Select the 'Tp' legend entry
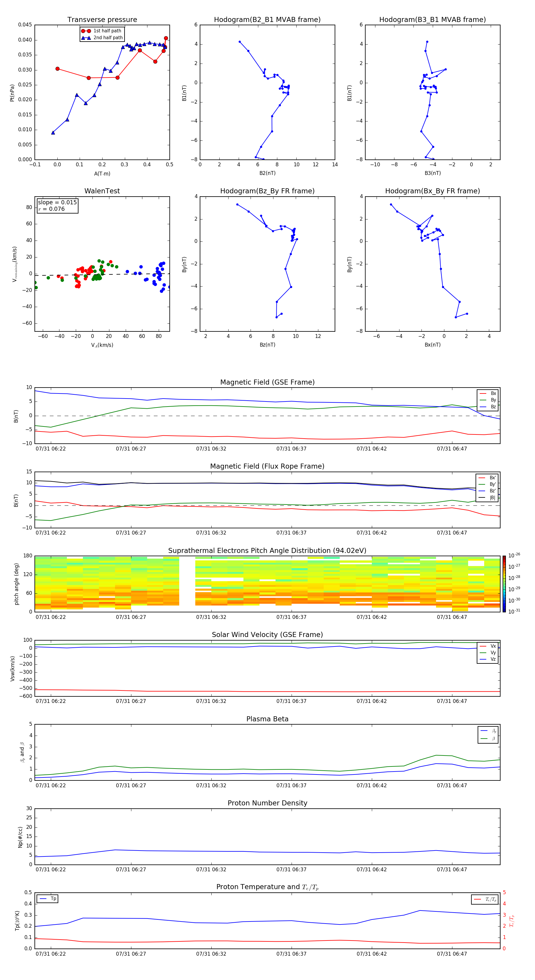This screenshot has width=535, height=980. click(x=48, y=899)
